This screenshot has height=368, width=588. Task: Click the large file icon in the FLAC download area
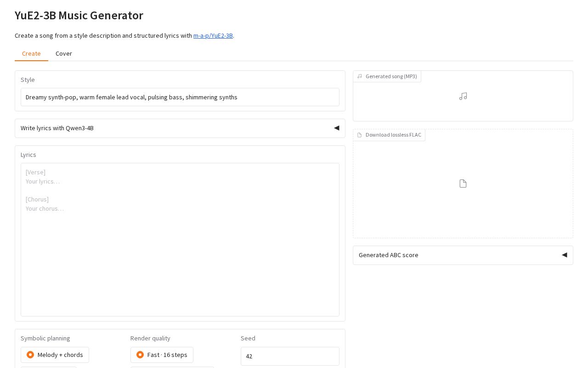click(463, 184)
